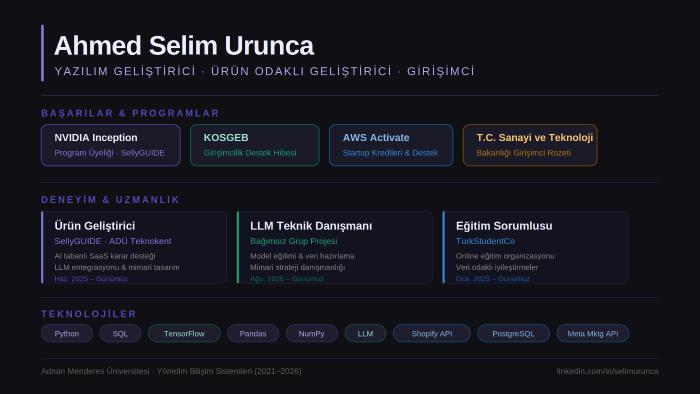Select the Shopify API chip

(432, 333)
